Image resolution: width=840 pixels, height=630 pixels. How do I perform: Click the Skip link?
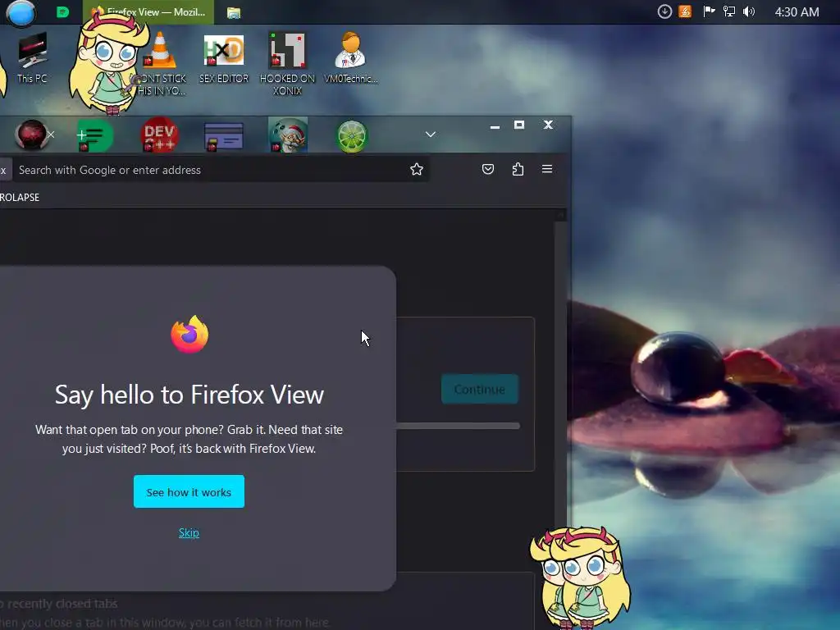pos(189,532)
